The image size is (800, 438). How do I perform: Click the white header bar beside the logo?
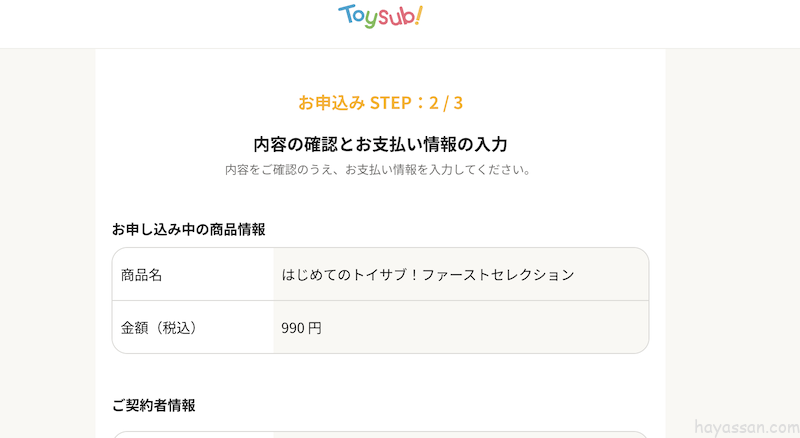[x=600, y=22]
